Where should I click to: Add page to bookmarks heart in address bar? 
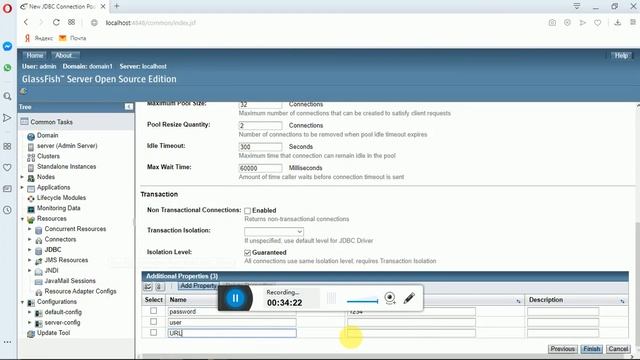598,23
